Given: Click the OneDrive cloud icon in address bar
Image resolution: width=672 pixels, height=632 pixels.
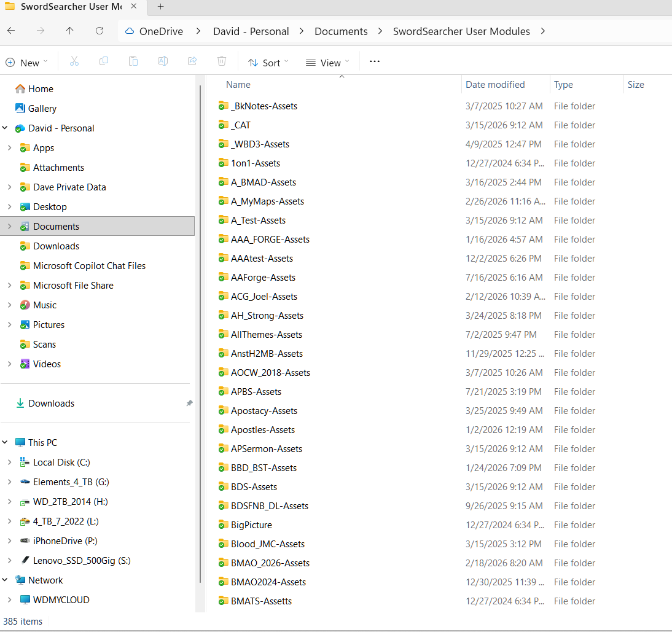Looking at the screenshot, I should [x=129, y=31].
